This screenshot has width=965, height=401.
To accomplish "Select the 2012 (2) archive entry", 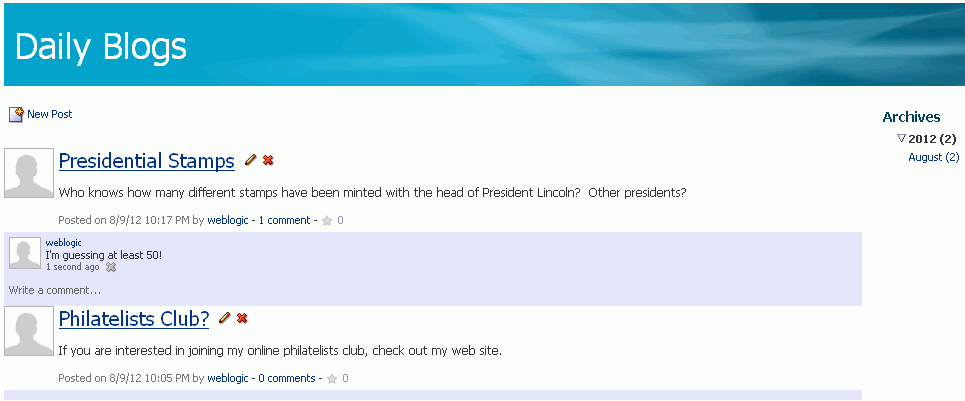I will [x=932, y=139].
